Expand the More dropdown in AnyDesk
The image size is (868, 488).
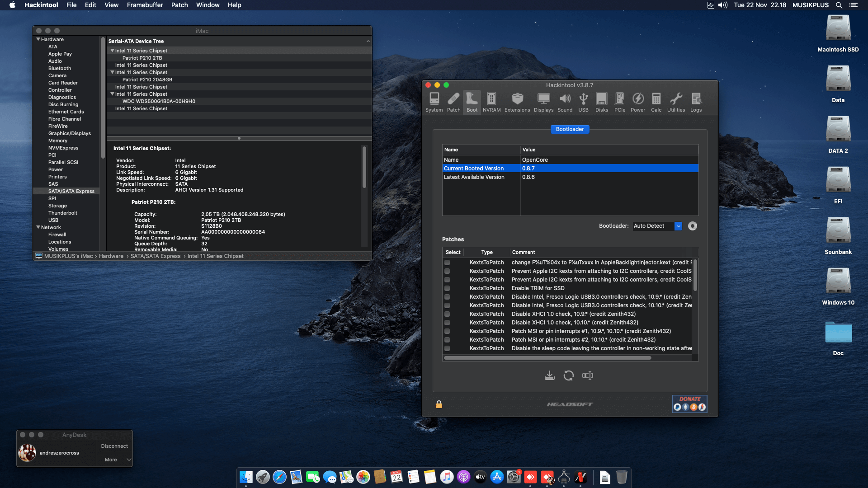point(115,460)
